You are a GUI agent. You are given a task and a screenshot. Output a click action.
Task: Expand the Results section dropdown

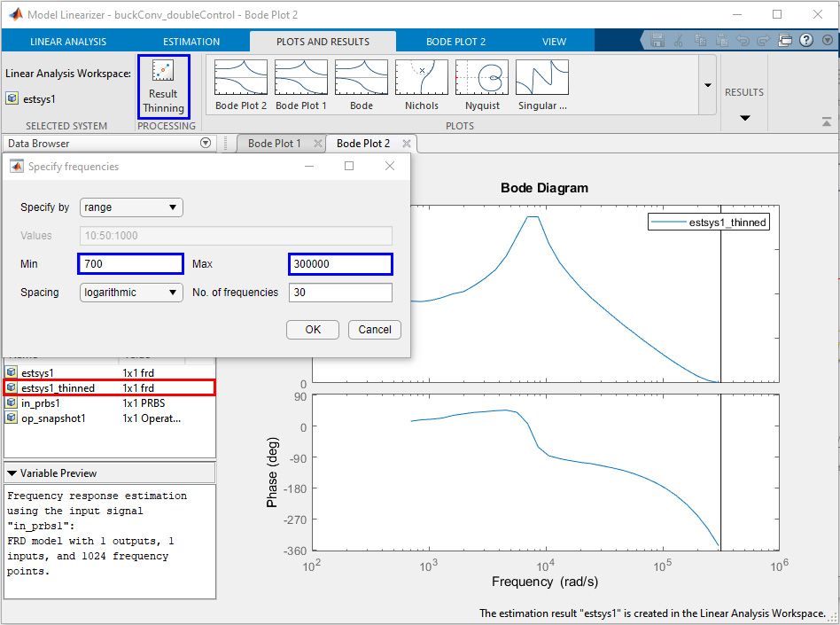(744, 118)
